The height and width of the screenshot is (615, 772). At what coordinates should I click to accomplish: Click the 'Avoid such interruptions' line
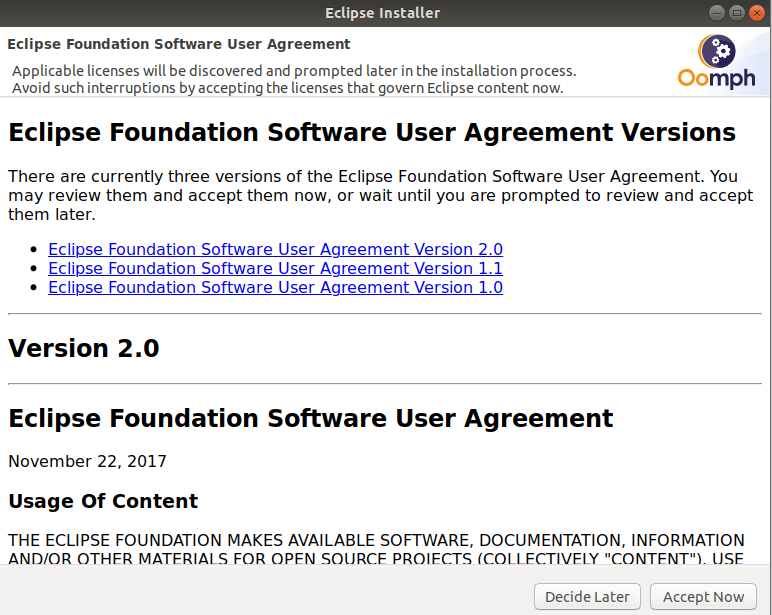288,88
